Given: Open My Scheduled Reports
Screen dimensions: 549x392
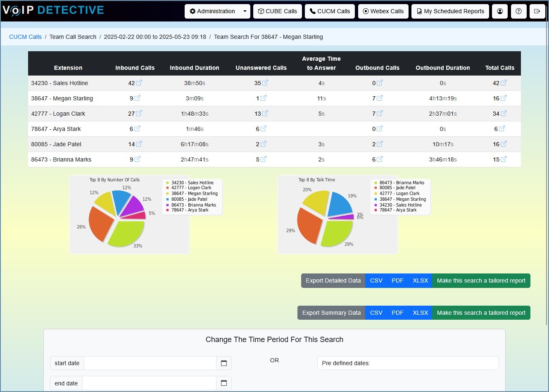Looking at the screenshot, I should pos(450,11).
